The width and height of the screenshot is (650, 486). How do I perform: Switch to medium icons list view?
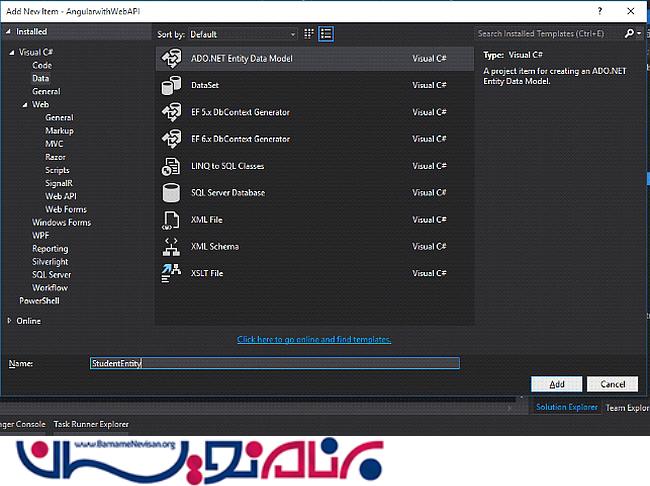pyautogui.click(x=326, y=34)
